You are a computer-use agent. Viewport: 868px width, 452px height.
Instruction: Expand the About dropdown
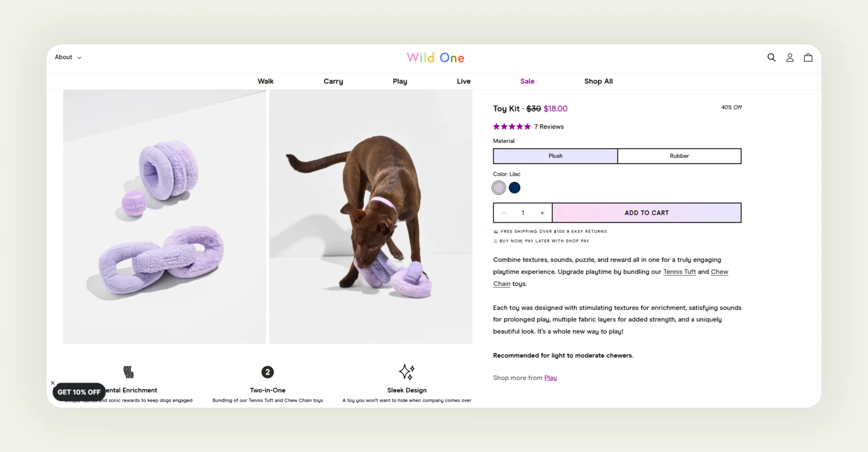pyautogui.click(x=67, y=57)
